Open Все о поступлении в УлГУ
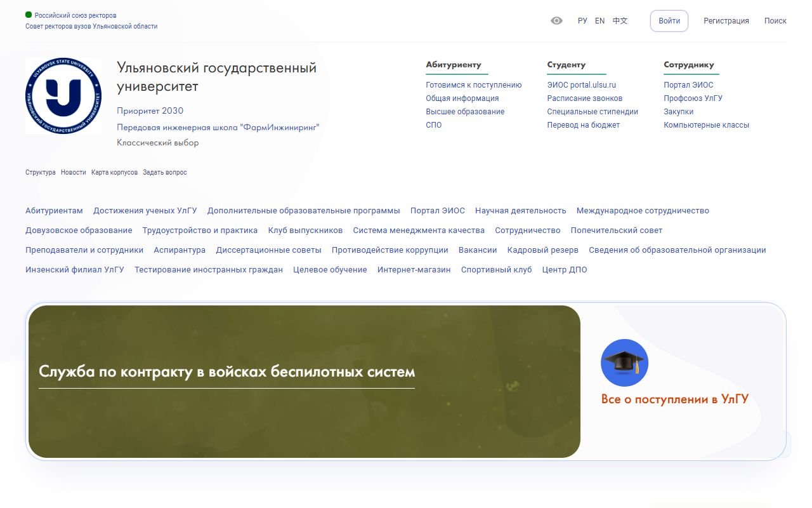Screen dimensions: 812x508 675,399
